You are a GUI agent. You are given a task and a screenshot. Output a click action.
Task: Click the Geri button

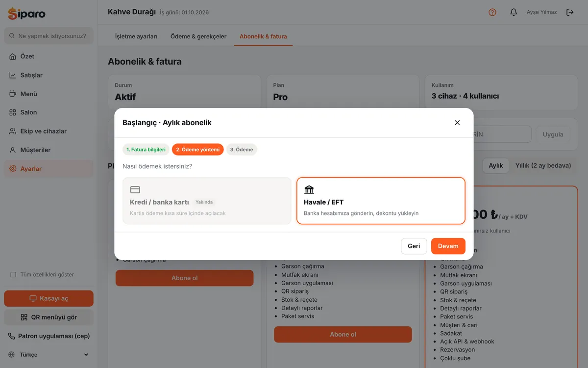tap(414, 246)
